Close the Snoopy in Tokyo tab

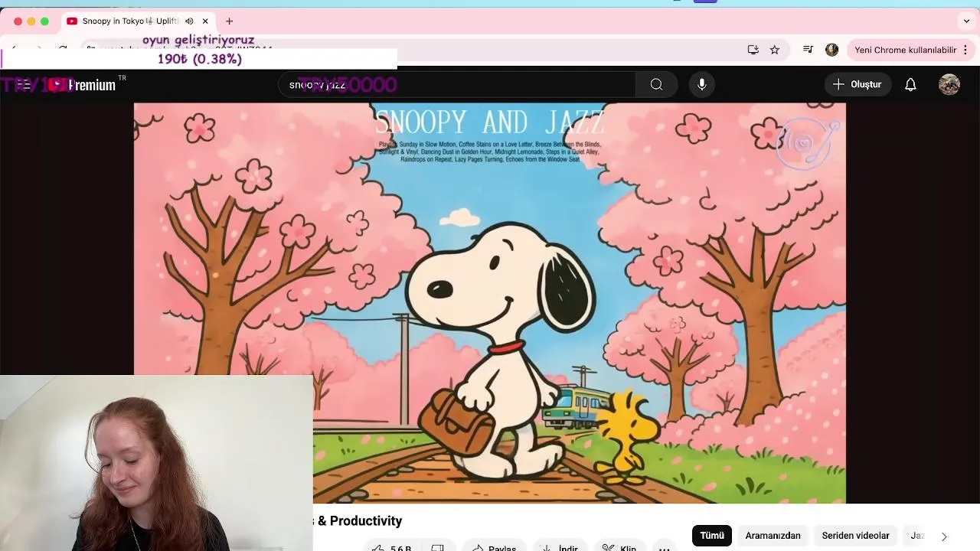click(x=205, y=21)
